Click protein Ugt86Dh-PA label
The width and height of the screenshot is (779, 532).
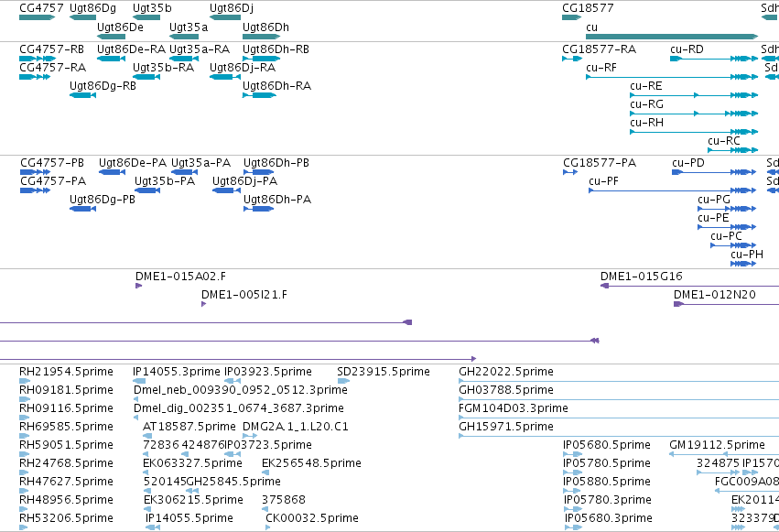[277, 200]
